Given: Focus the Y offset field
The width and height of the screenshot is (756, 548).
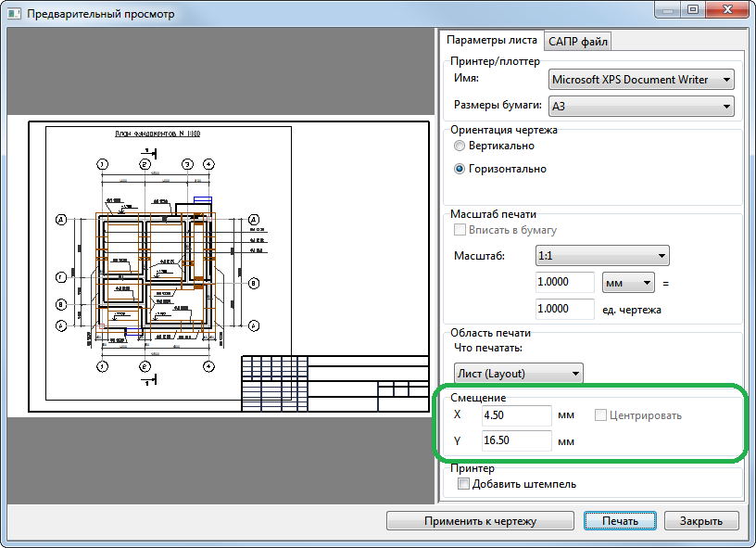Looking at the screenshot, I should 515,441.
